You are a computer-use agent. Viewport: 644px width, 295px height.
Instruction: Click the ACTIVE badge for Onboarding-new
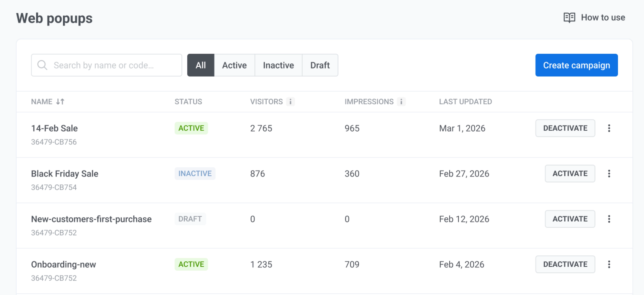pos(191,264)
